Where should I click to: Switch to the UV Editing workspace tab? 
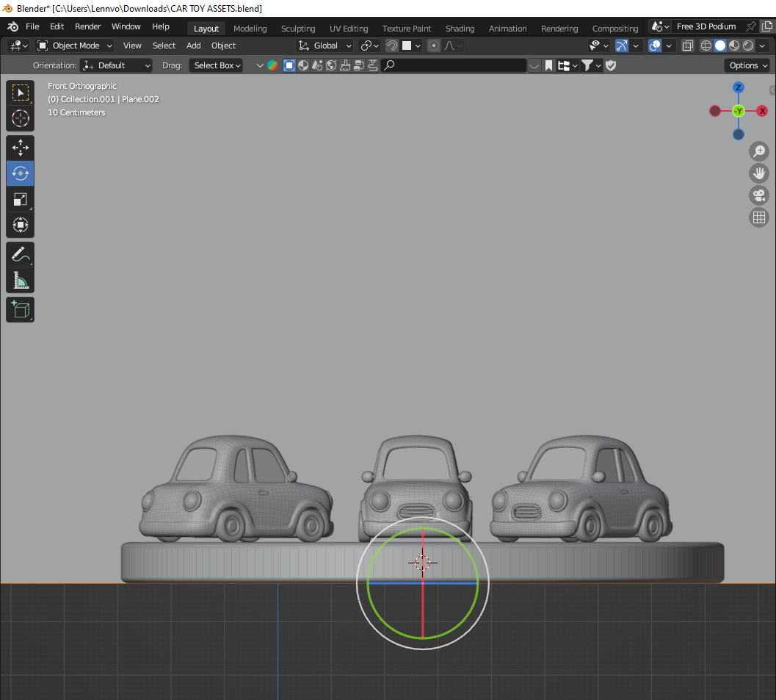(x=349, y=29)
